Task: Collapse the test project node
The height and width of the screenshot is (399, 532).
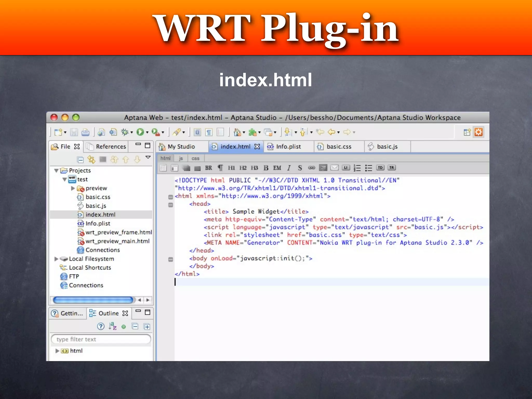Action: (65, 179)
